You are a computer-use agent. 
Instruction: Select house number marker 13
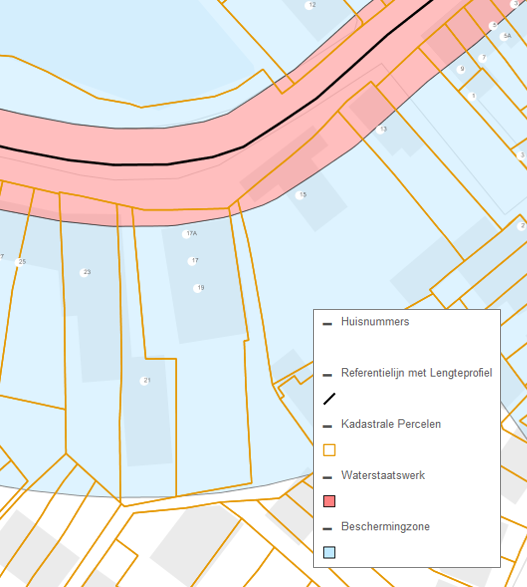point(381,130)
